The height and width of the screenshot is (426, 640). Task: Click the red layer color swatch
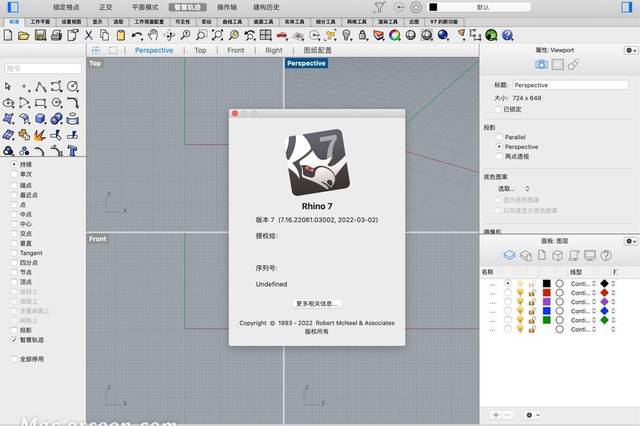pyautogui.click(x=547, y=293)
